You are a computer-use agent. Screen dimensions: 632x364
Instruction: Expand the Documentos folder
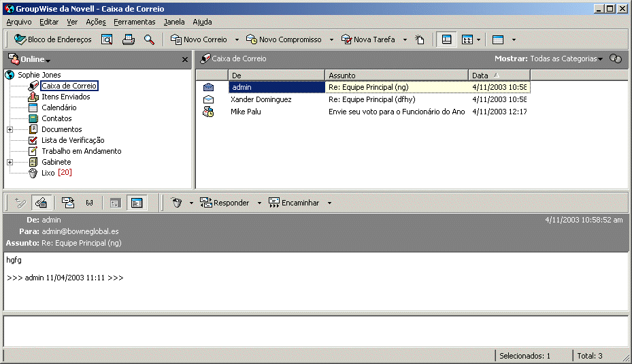pos(10,129)
